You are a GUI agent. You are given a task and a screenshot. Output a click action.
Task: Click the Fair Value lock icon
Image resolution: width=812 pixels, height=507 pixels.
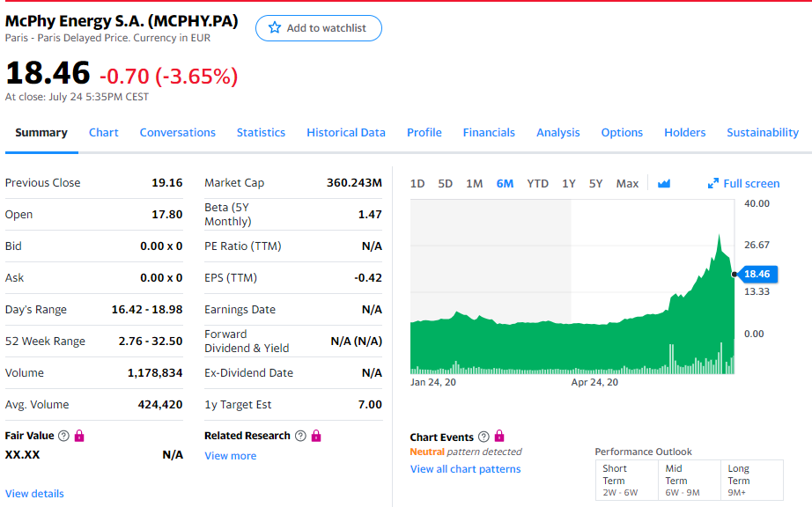(79, 436)
